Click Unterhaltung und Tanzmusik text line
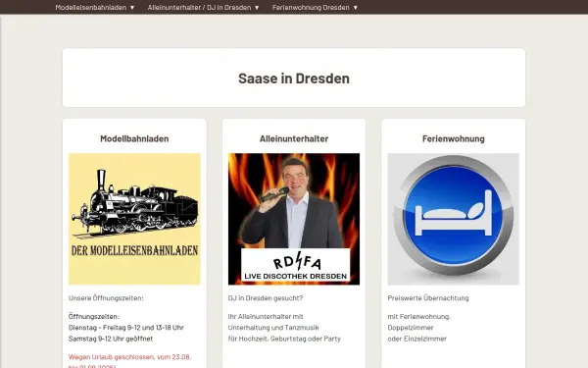 273,328
